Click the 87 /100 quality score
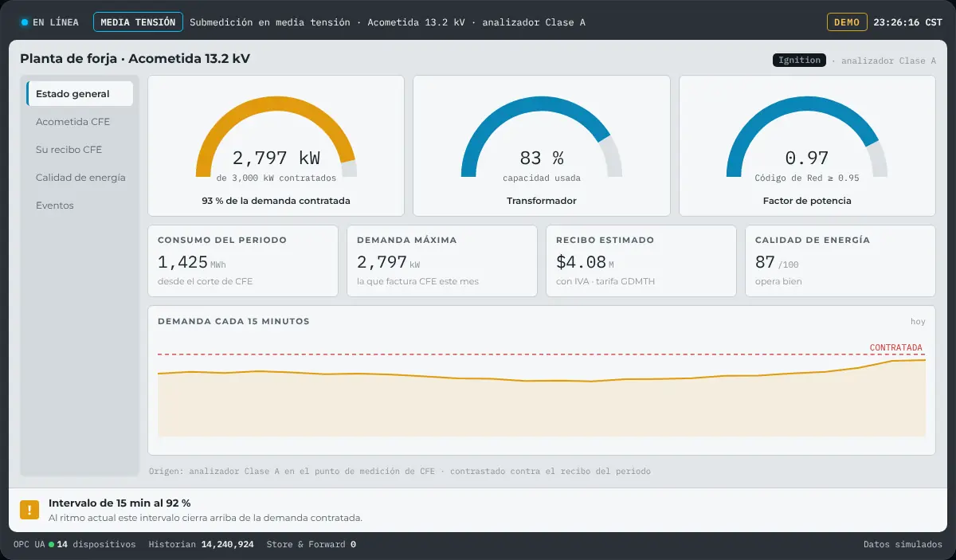Viewport: 956px width, 560px height. point(777,262)
